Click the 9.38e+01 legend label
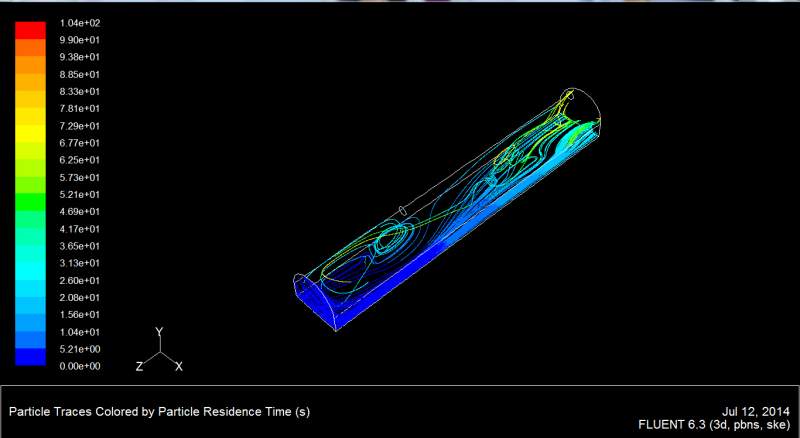800x438 pixels. click(x=80, y=57)
